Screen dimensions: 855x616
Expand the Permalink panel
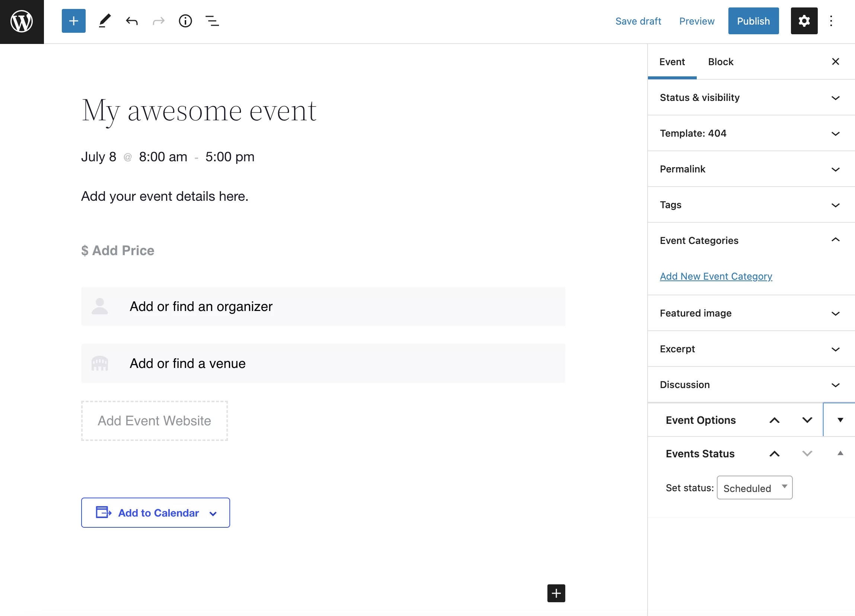751,169
